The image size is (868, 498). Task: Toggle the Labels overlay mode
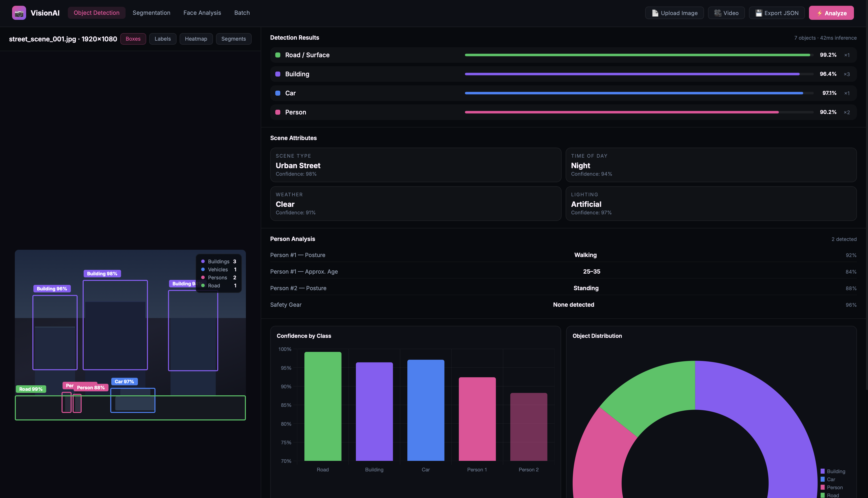[x=162, y=39]
